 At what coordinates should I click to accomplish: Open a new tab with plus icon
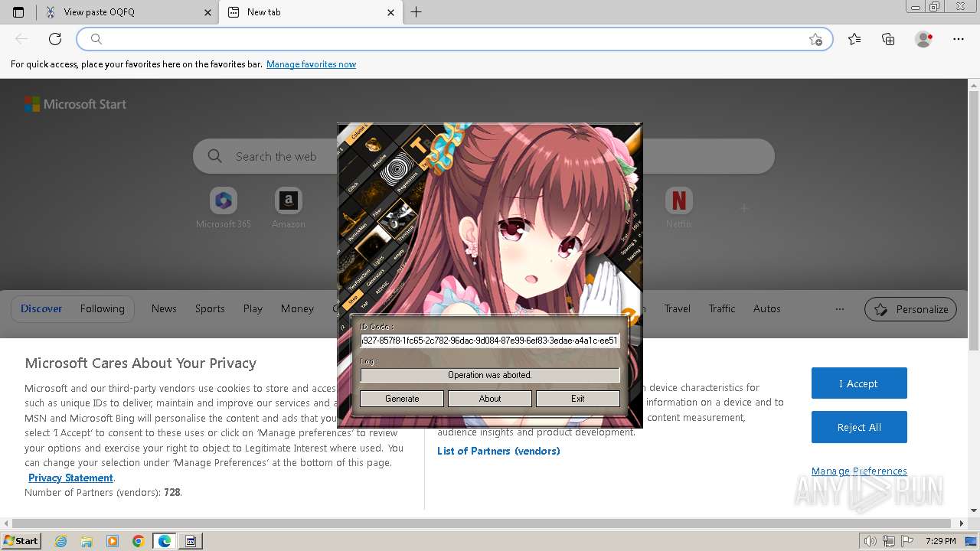click(x=416, y=12)
